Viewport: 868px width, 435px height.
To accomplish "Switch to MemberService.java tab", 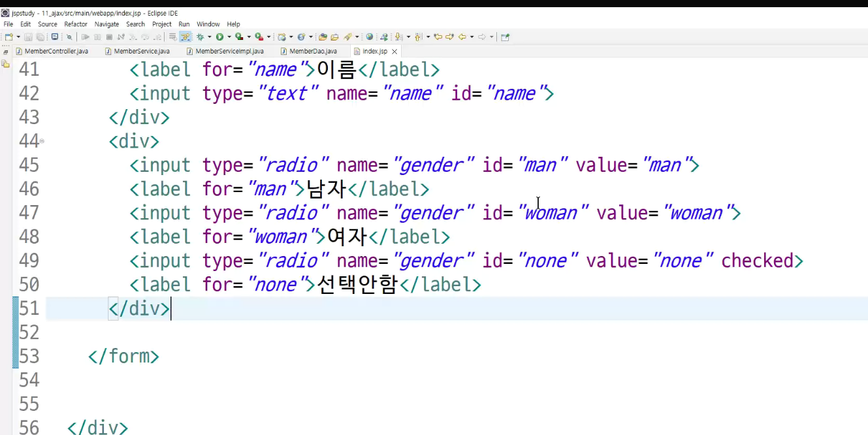I will click(137, 51).
